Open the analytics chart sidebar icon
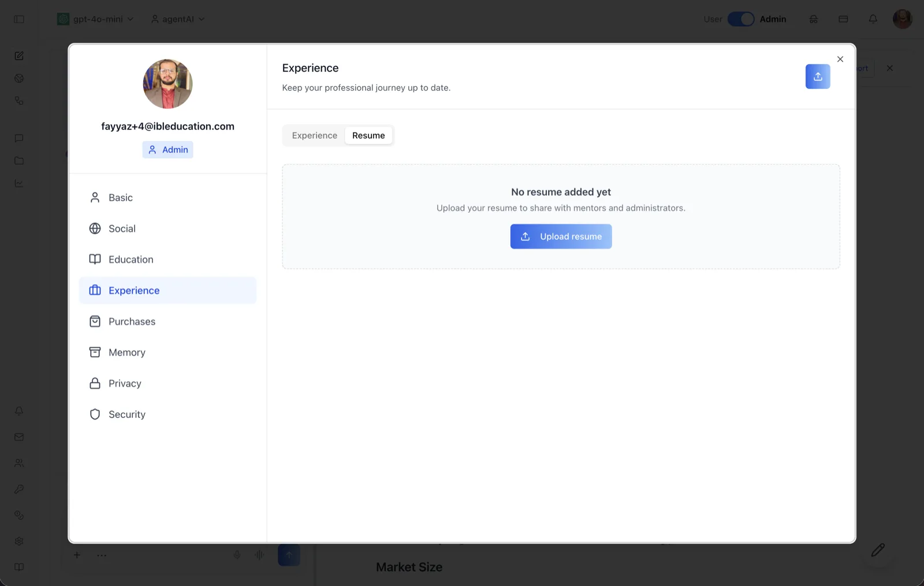Viewport: 924px width, 586px height. (x=19, y=183)
